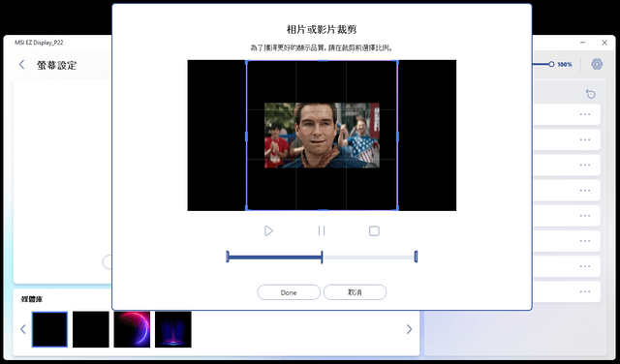This screenshot has width=620, height=364.
Task: Select the second black media library thumbnail
Action: (x=91, y=329)
